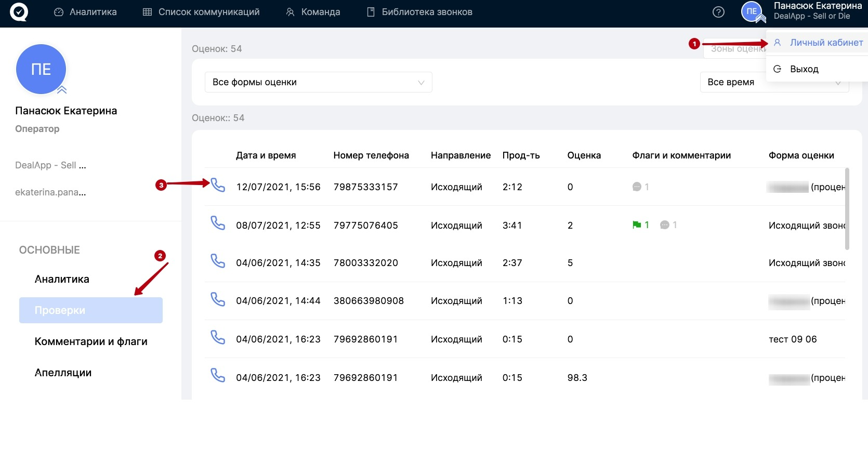Image resolution: width=868 pixels, height=475 pixels.
Task: Select 'Личный кабинет' from user menu
Action: coord(826,43)
